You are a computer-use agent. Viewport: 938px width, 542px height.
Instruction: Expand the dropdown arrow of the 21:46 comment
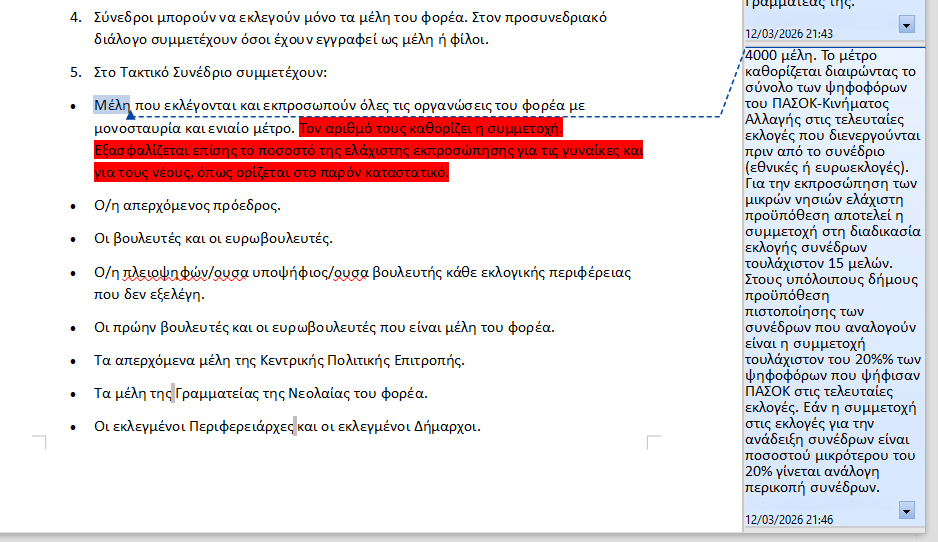click(x=907, y=511)
